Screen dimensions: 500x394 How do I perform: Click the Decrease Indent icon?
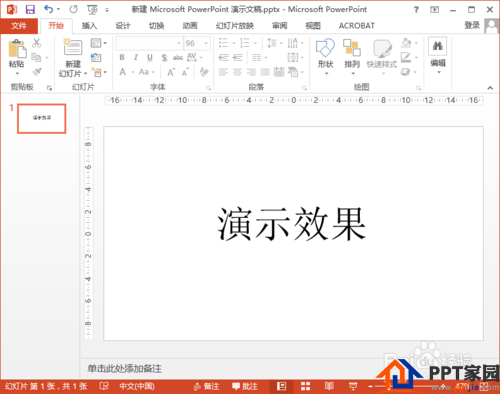click(x=223, y=57)
